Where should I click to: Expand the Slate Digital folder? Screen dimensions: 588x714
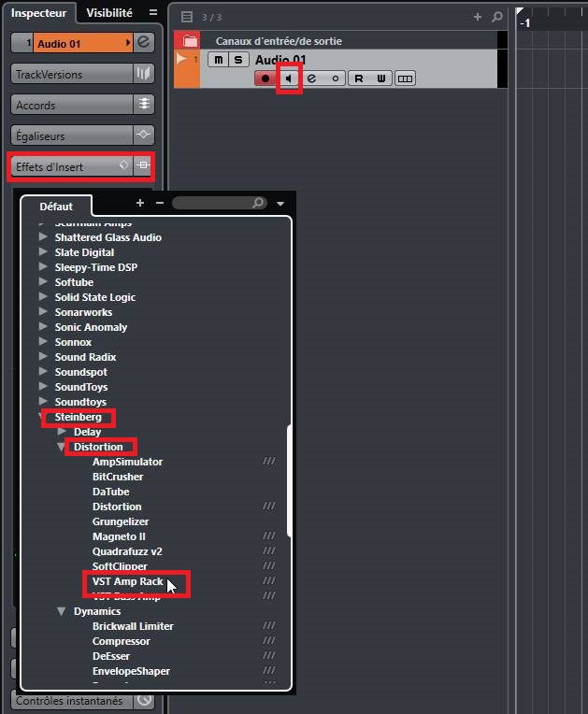pos(43,251)
